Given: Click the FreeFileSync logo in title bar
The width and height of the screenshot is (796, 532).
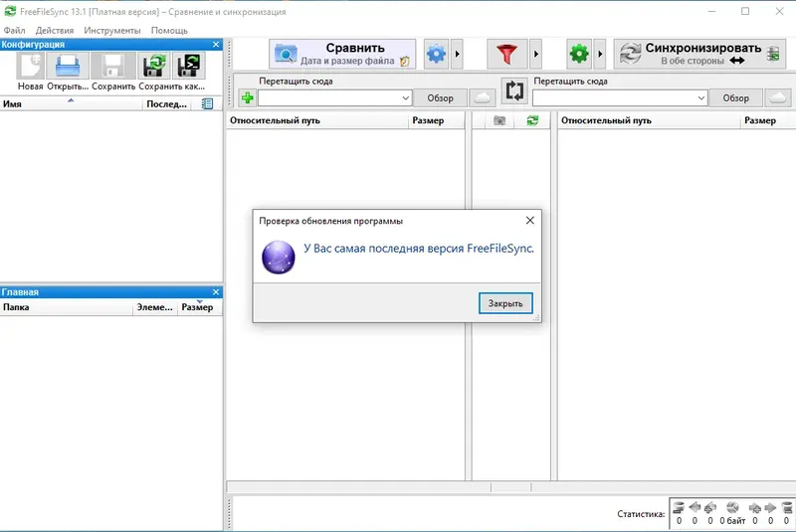Looking at the screenshot, I should [x=10, y=11].
